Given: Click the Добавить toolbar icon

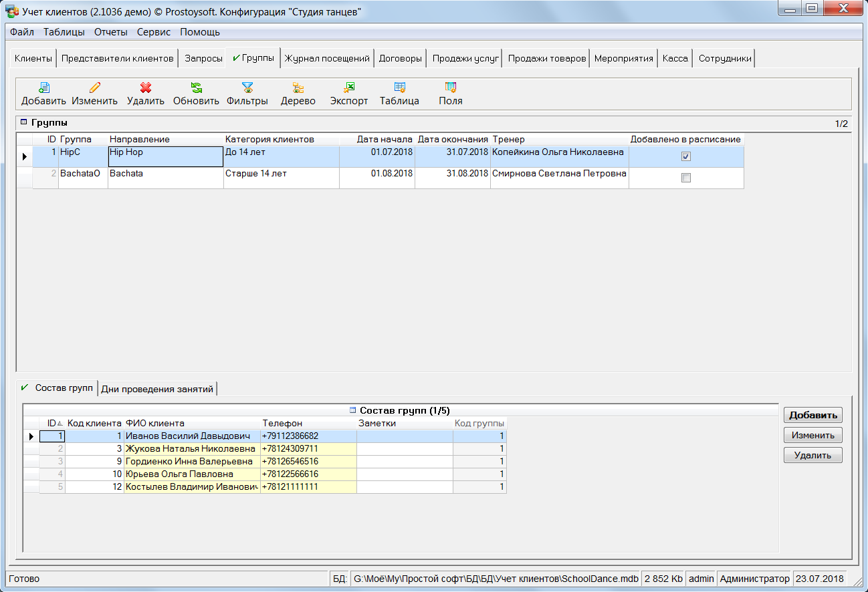Looking at the screenshot, I should (43, 88).
